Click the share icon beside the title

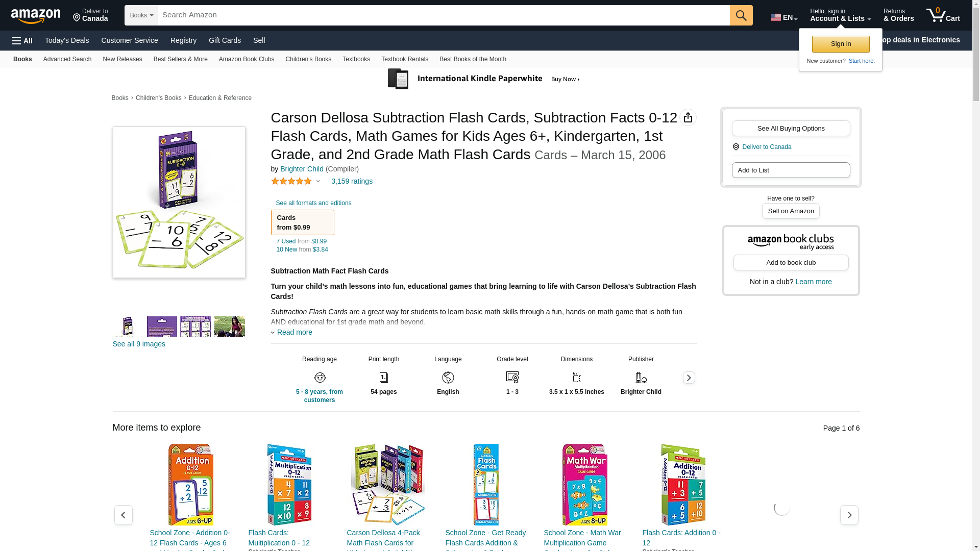688,117
